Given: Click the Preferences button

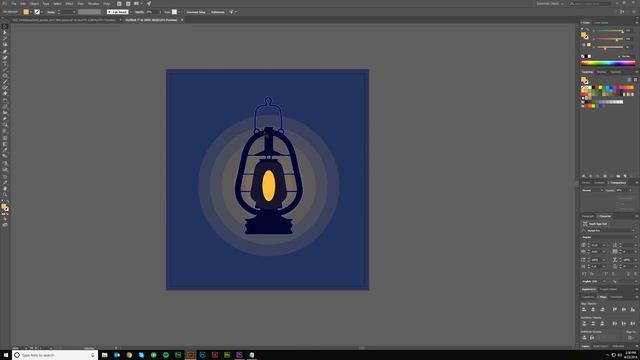Looking at the screenshot, I should point(218,12).
